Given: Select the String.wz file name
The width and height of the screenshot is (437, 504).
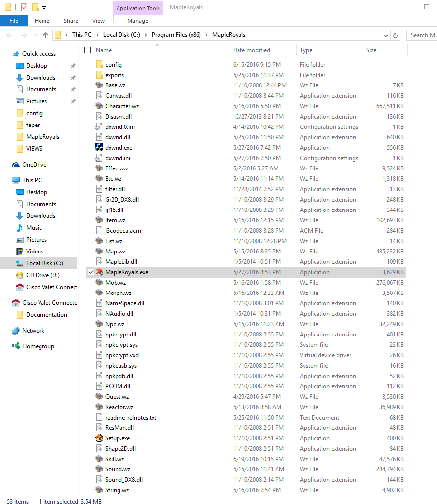Looking at the screenshot, I should tap(117, 490).
